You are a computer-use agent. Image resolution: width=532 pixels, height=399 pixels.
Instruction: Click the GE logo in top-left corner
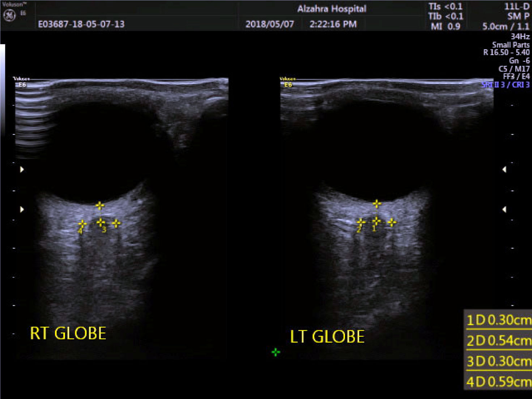9,16
